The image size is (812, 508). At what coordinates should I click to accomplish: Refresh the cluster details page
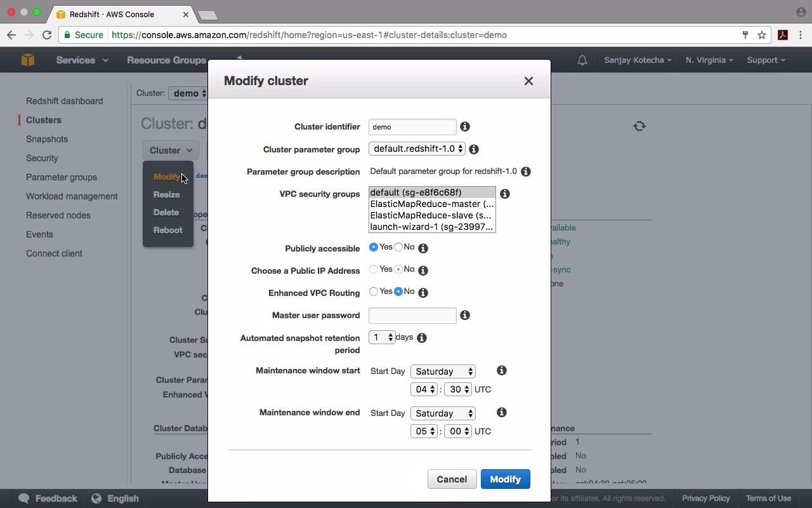(639, 126)
